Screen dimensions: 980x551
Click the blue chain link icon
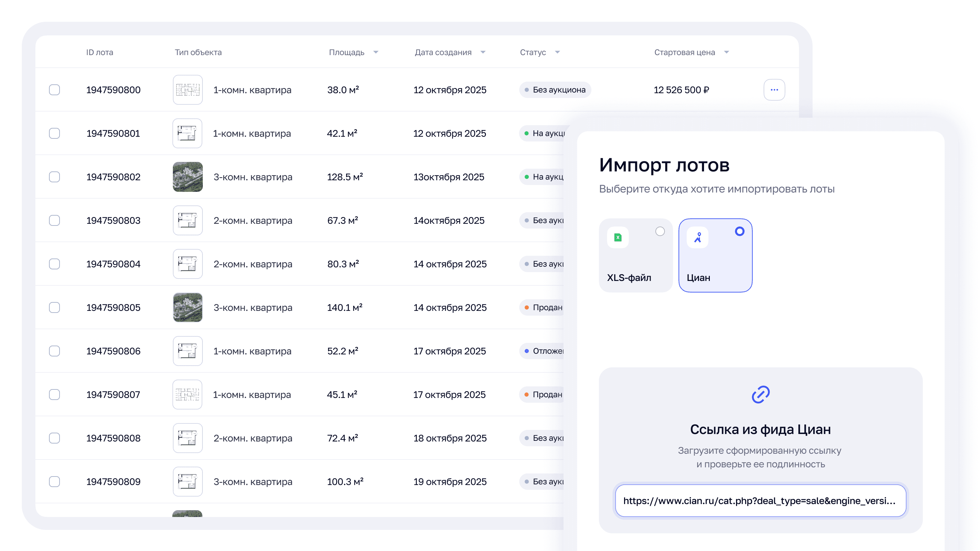point(760,394)
